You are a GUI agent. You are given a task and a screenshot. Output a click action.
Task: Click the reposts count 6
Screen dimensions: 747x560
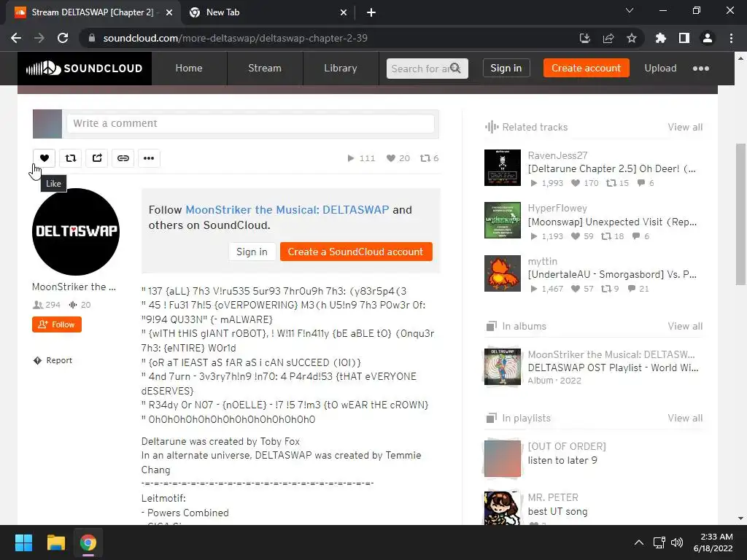click(x=429, y=158)
